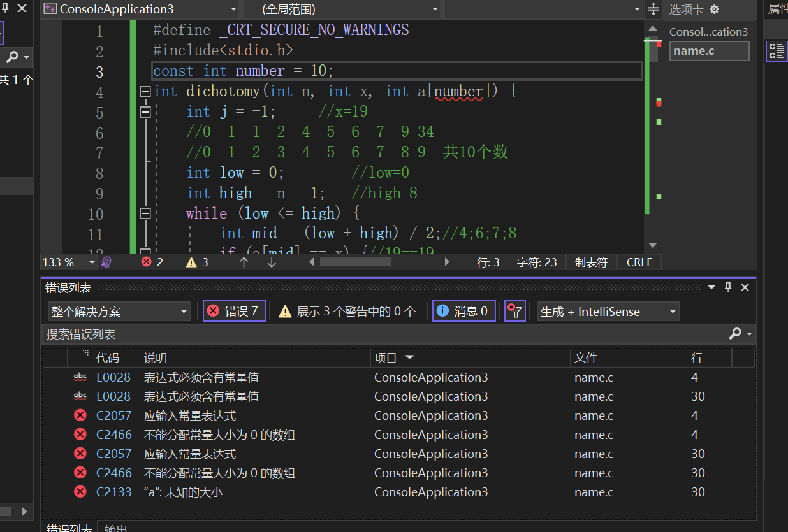Click the 制表符 indentation setting

coord(591,262)
